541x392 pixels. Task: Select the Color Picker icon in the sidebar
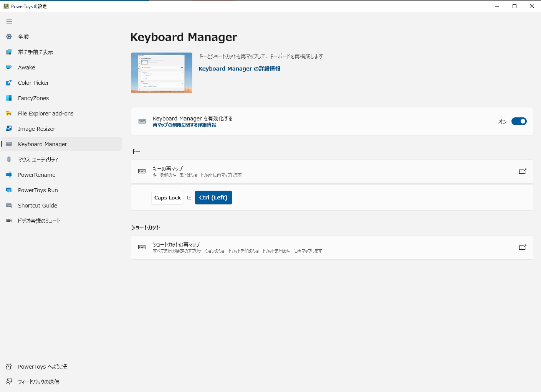pos(8,82)
